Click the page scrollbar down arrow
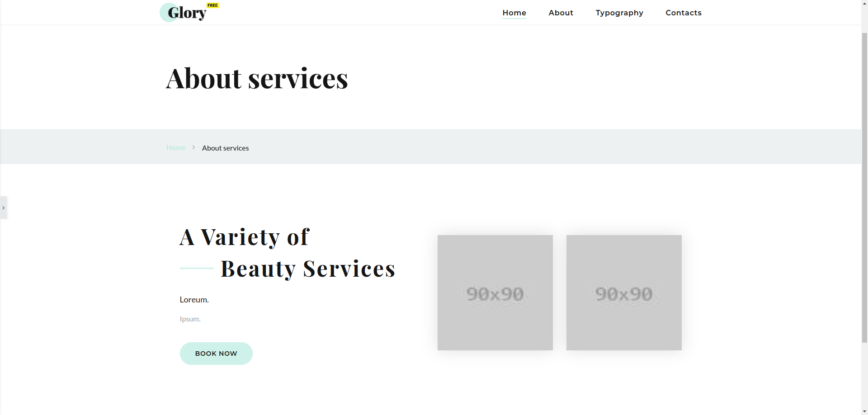The image size is (868, 415). click(864, 411)
